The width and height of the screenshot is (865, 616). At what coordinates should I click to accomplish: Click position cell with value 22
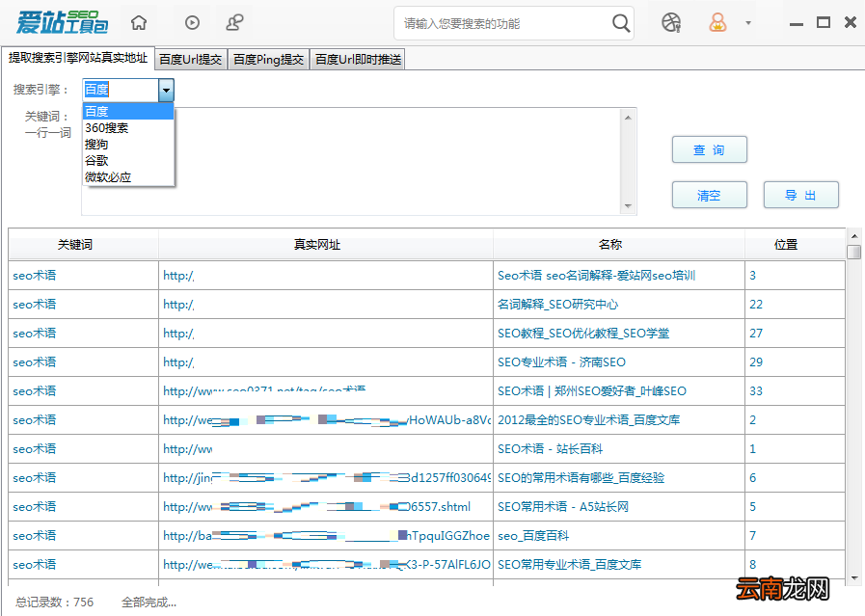pos(795,305)
